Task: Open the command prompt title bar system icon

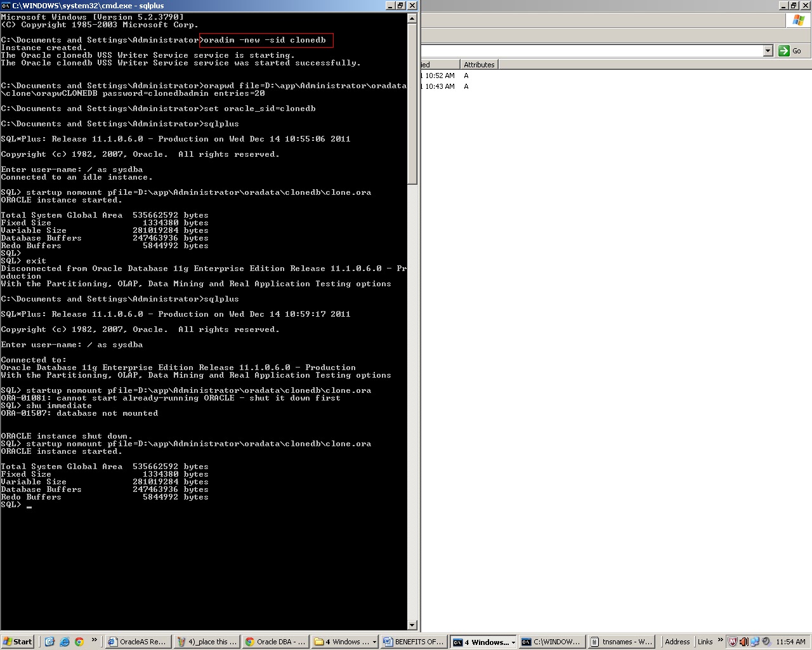Action: tap(5, 5)
